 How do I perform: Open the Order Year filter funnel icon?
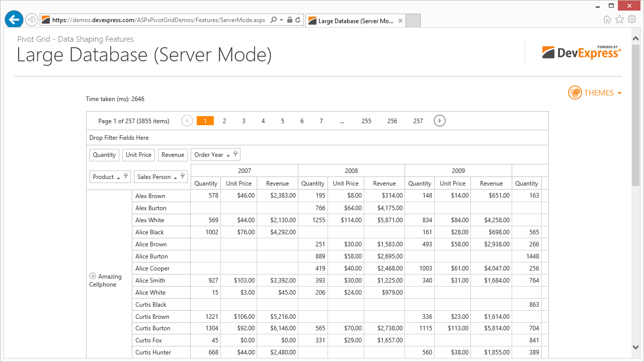click(235, 154)
